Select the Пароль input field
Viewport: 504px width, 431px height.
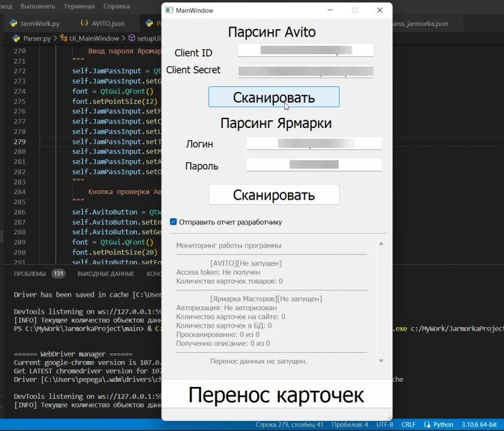pyautogui.click(x=314, y=165)
